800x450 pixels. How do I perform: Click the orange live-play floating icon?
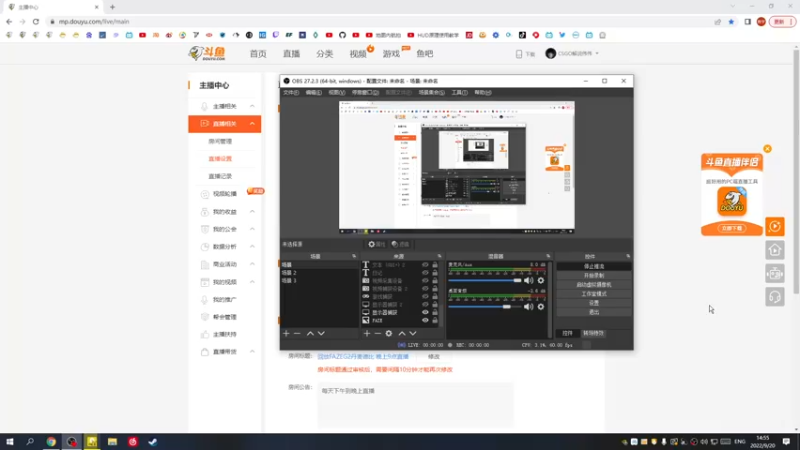coord(774,227)
